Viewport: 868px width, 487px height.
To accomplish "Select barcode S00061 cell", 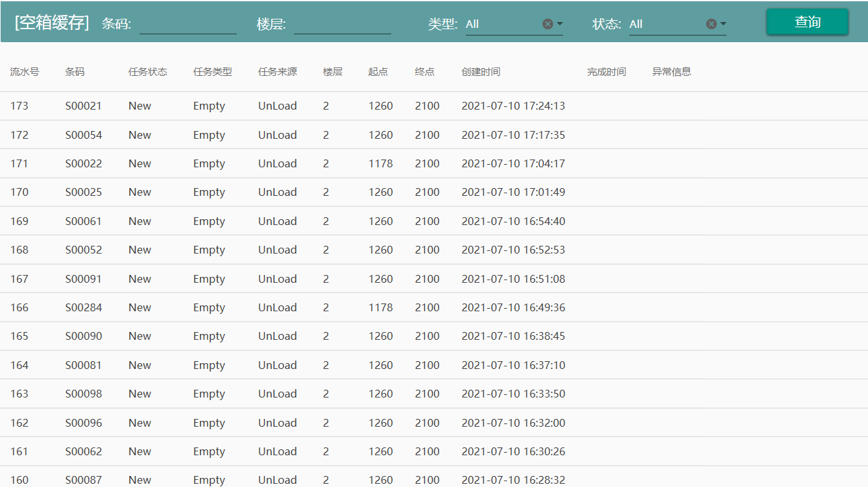I will pos(84,221).
